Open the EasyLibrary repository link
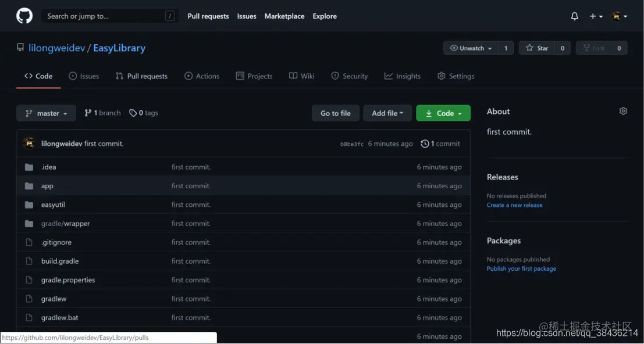Viewport: 644px width, 344px height. click(119, 48)
